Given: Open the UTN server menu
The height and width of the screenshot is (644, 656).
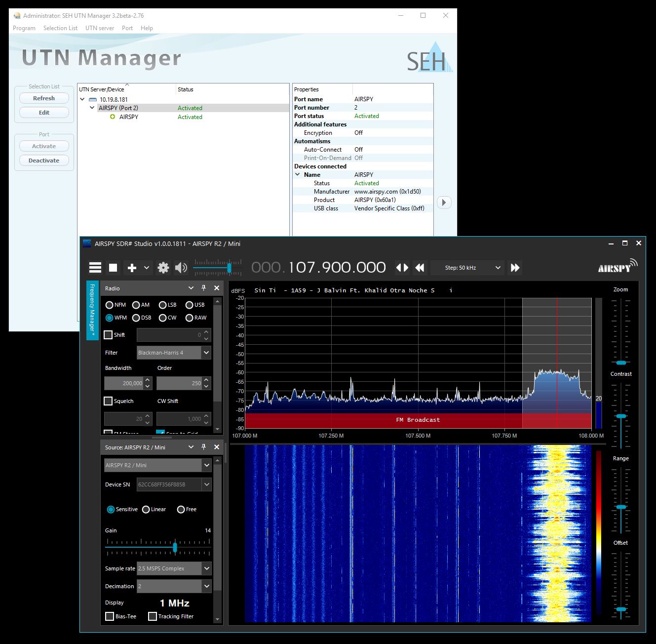Looking at the screenshot, I should [x=99, y=28].
